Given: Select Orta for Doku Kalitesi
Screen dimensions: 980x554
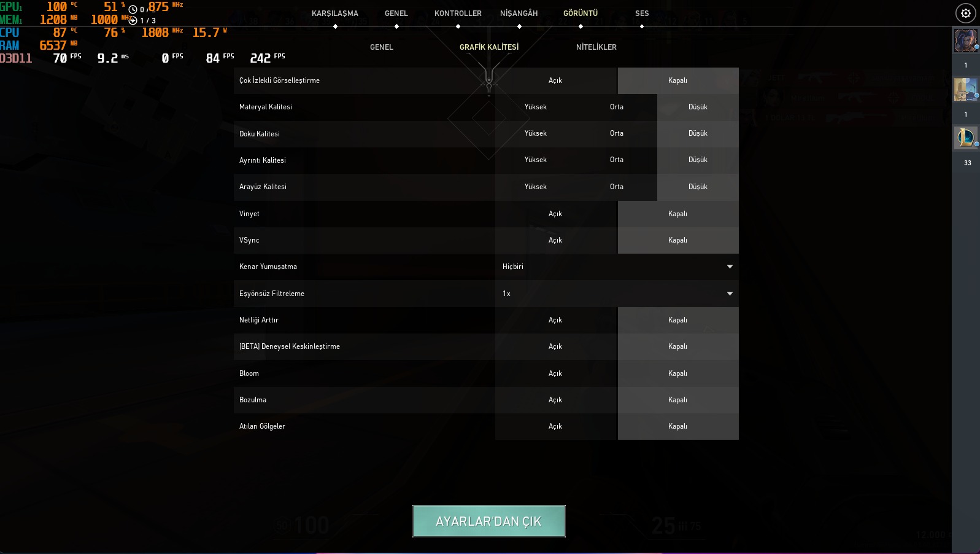Looking at the screenshot, I should coord(617,133).
